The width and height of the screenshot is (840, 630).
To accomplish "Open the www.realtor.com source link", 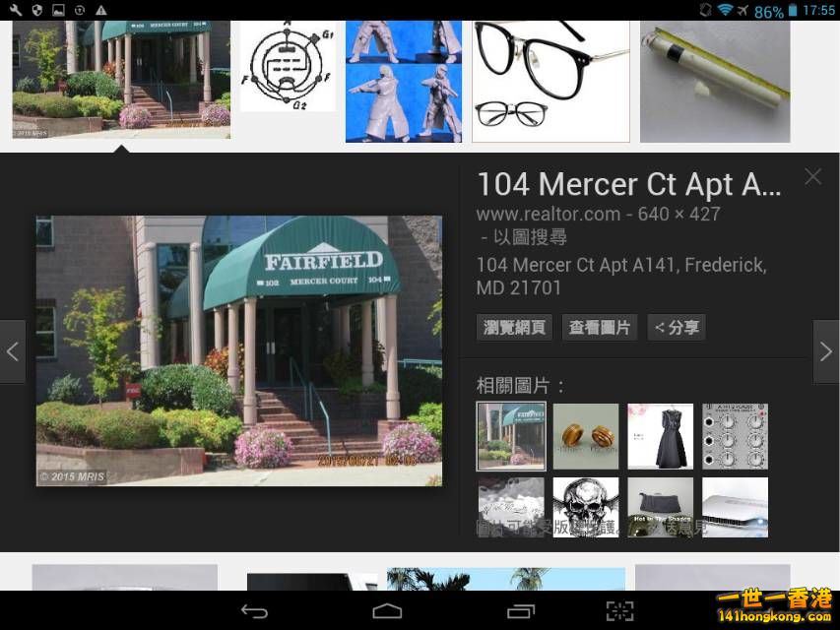I will tap(549, 214).
